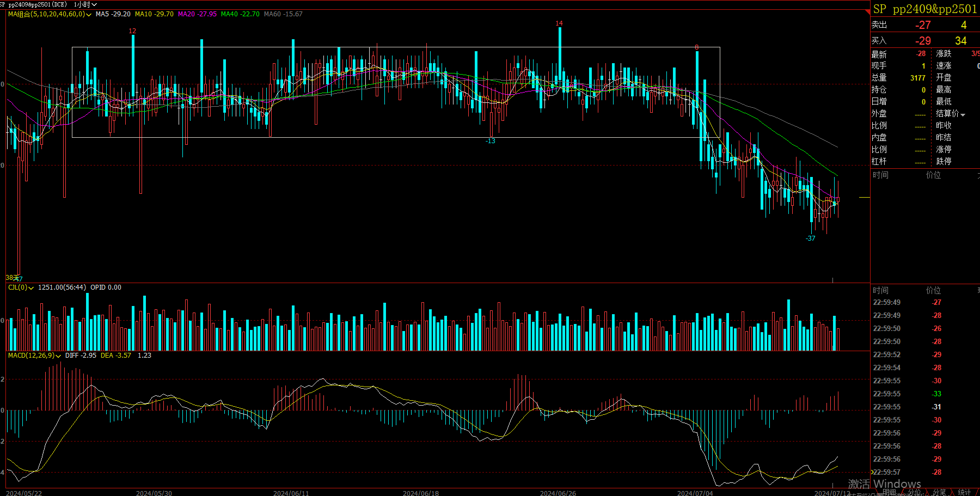Image resolution: width=980 pixels, height=496 pixels.
Task: Open the 1小时 timeframe dropdown
Action: tap(85, 4)
